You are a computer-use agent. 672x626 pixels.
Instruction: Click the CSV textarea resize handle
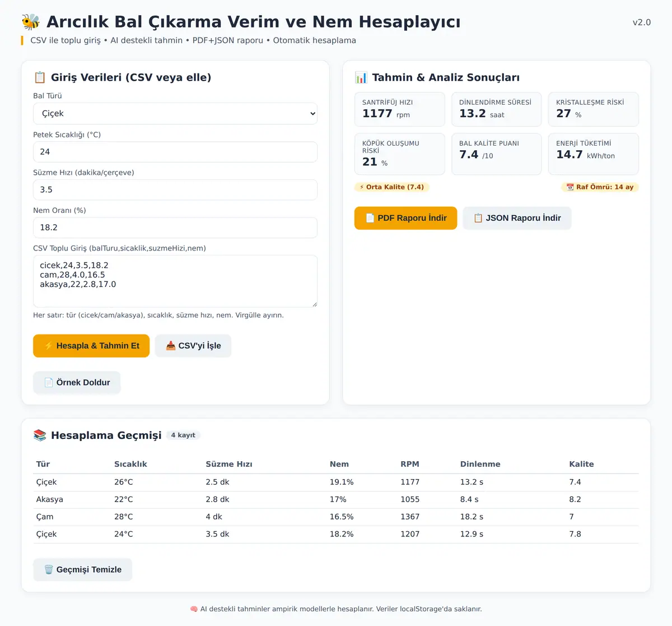pyautogui.click(x=314, y=304)
